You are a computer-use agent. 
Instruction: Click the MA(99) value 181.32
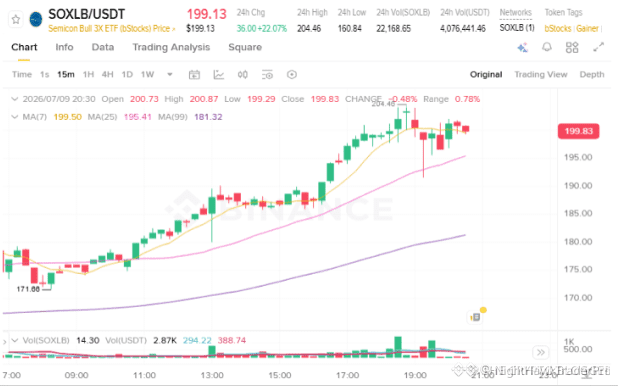tap(208, 117)
